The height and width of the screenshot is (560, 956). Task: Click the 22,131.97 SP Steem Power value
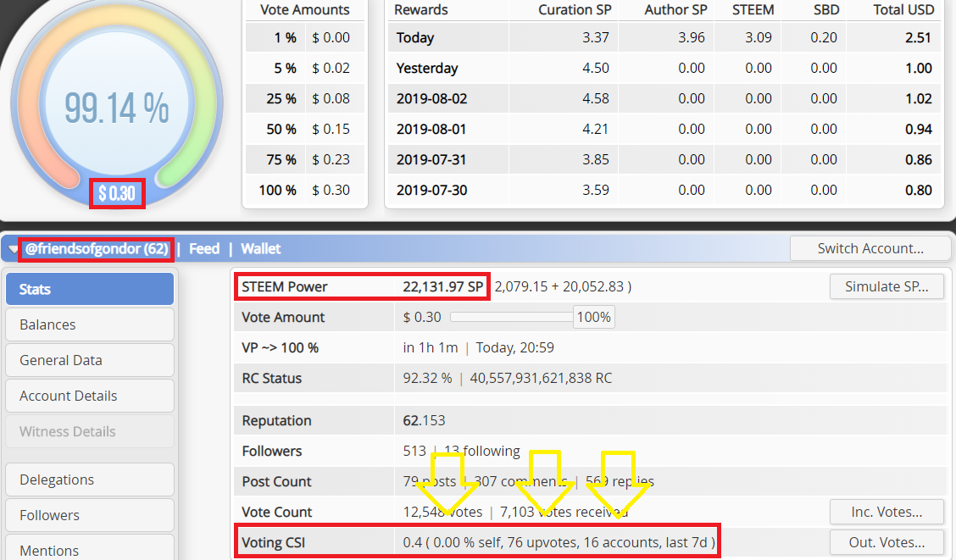[442, 286]
